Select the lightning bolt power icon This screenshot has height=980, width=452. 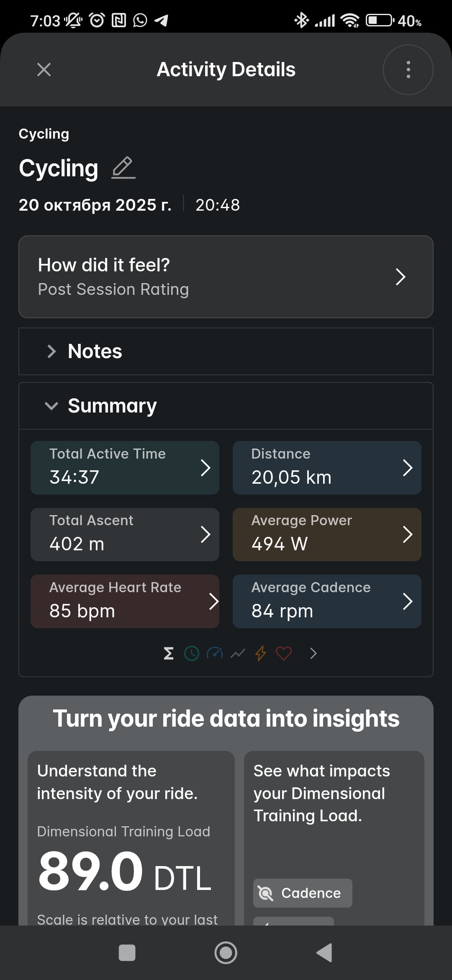click(x=261, y=653)
